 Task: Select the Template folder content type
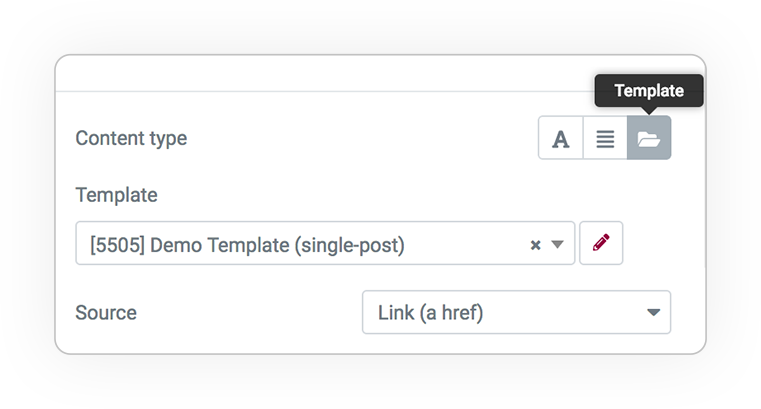649,138
